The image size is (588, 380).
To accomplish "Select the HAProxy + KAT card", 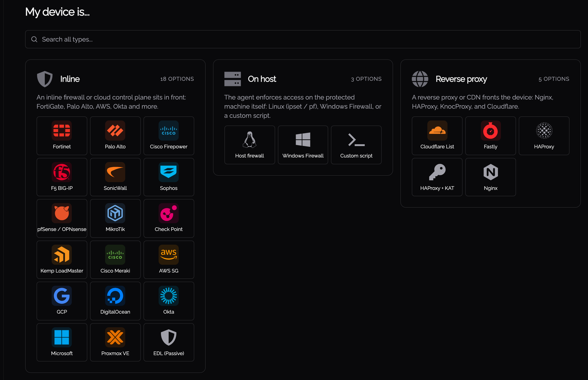I will point(437,177).
